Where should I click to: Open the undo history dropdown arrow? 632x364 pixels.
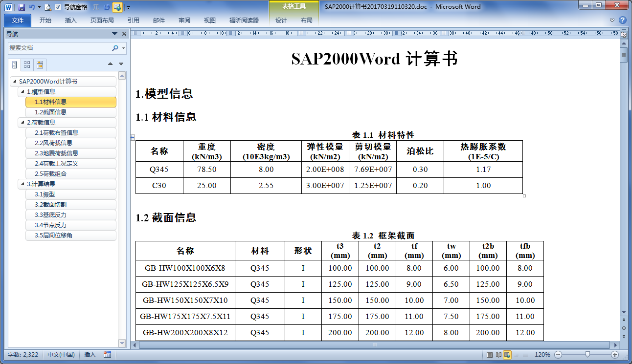39,7
